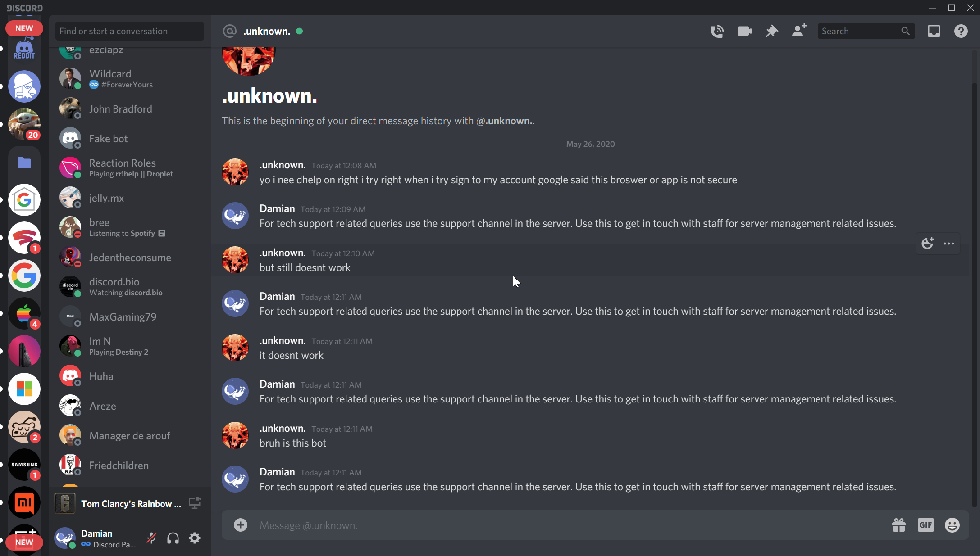The width and height of the screenshot is (980, 556).
Task: Add reaction to hovered message
Action: (x=927, y=244)
